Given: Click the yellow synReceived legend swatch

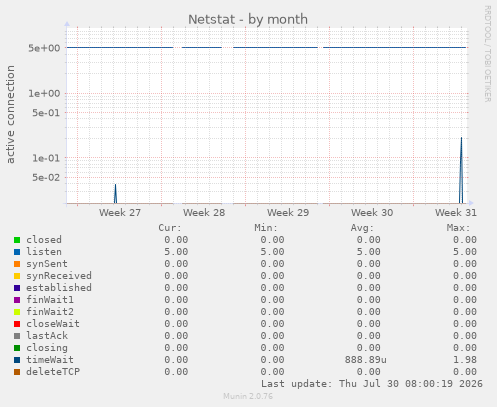Looking at the screenshot, I should tap(17, 276).
